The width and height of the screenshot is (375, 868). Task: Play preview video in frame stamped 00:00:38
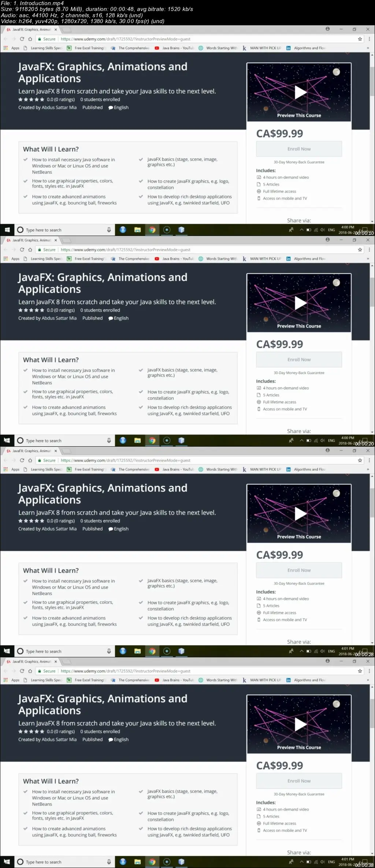coord(300,724)
